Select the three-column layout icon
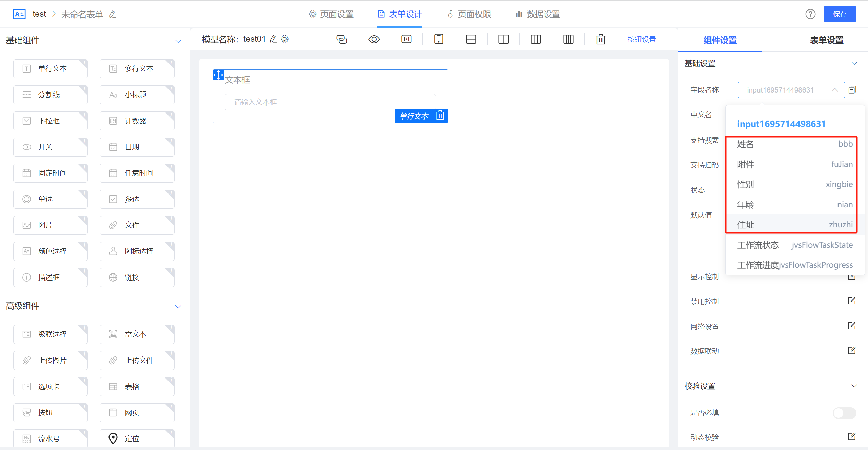868x450 pixels. pyautogui.click(x=536, y=39)
